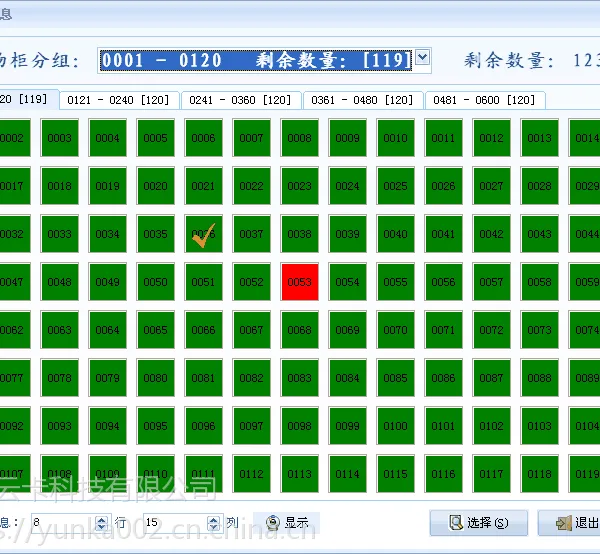Select locker 0116
The width and height of the screenshot is (600, 554).
[443, 474]
